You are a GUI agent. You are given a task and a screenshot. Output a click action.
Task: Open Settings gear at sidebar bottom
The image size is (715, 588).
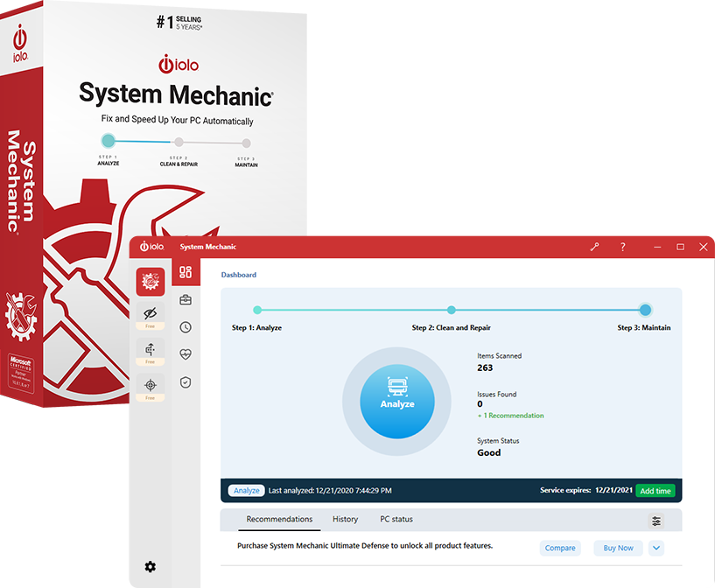pyautogui.click(x=150, y=567)
